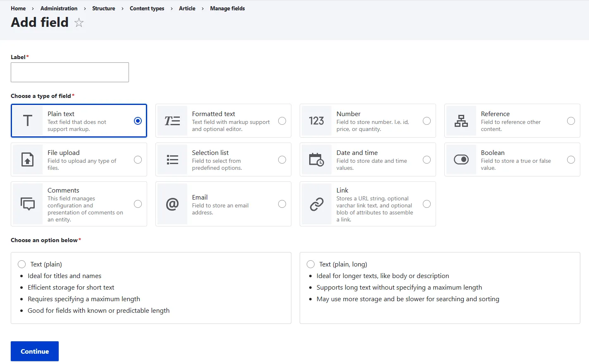Open Article breadcrumb link

coord(187,8)
